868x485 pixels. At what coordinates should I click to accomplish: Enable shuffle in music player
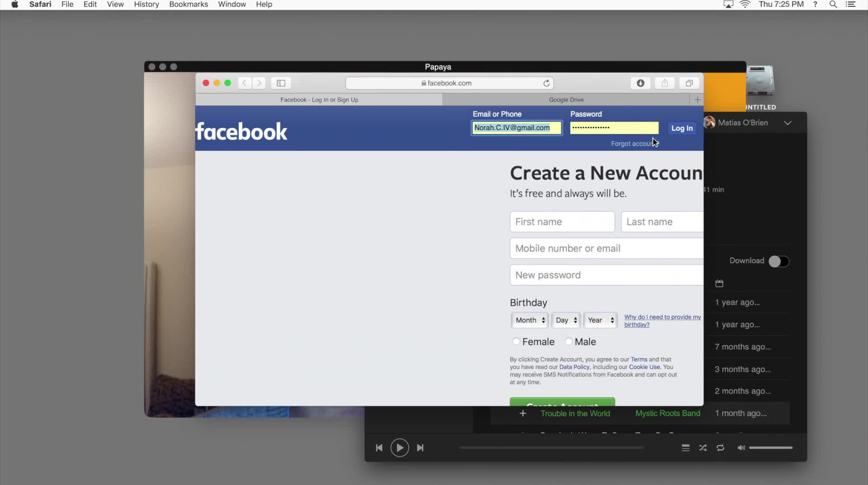point(703,447)
